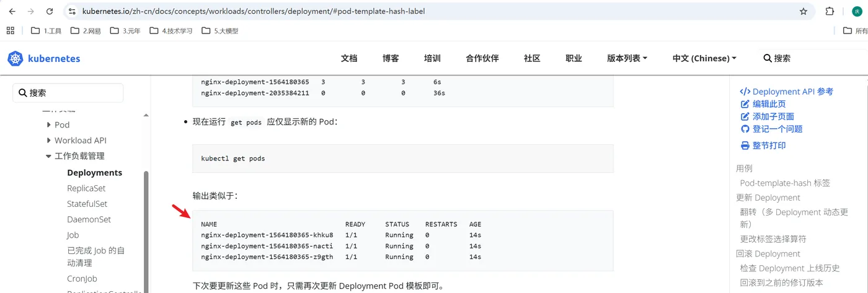Open 博客 in the top navigation
This screenshot has height=293, width=868.
coord(391,58)
